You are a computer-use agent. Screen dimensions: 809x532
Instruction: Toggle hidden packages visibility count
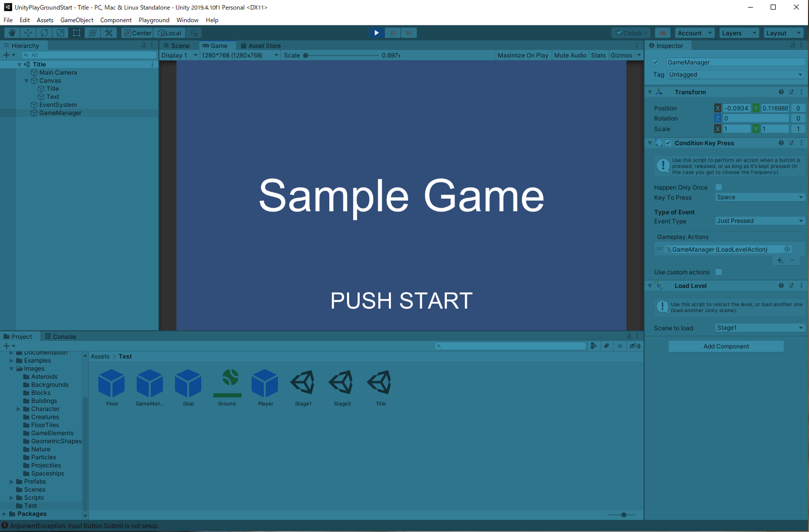[x=634, y=346]
